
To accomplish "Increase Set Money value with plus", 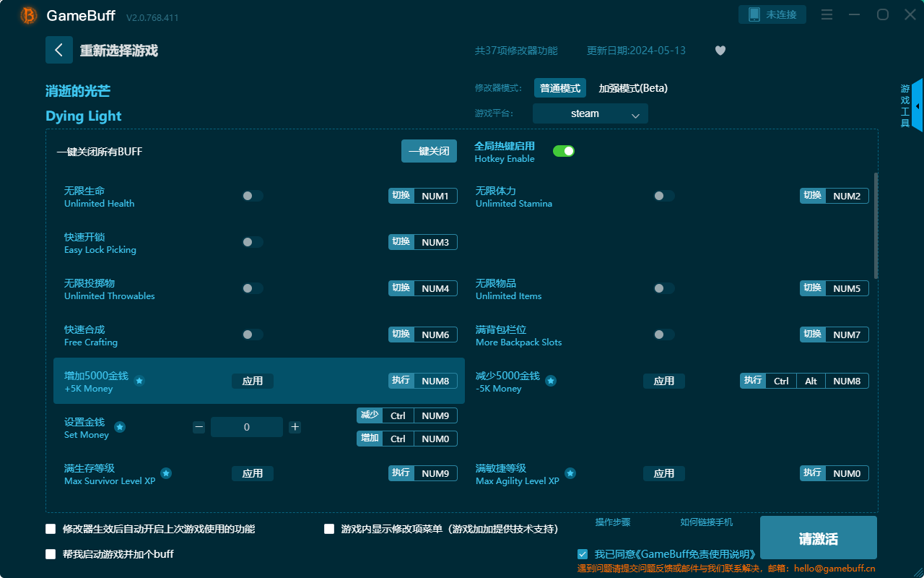I will point(295,427).
